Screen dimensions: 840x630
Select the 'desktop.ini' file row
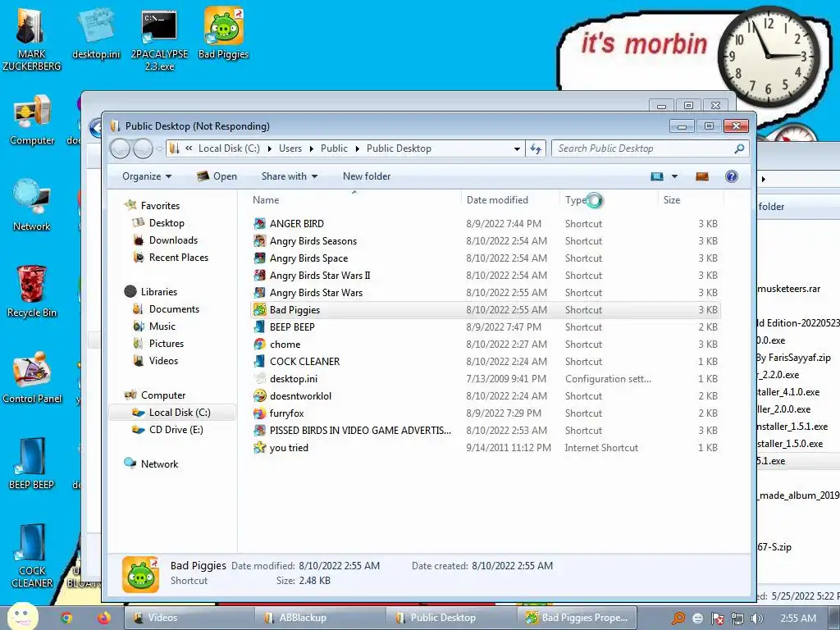(x=486, y=379)
